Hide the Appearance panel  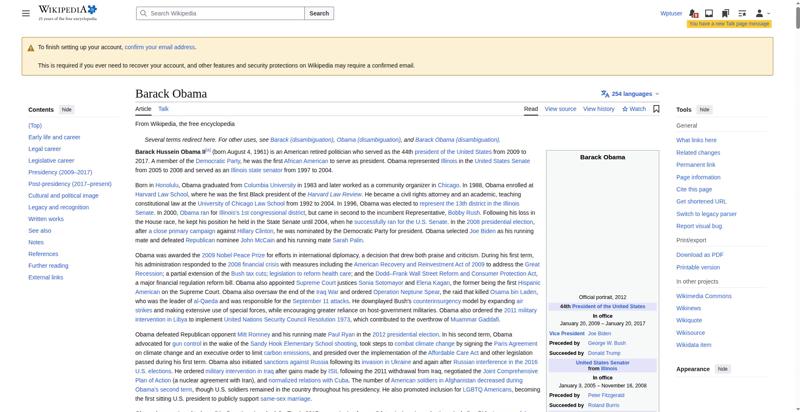pos(722,369)
